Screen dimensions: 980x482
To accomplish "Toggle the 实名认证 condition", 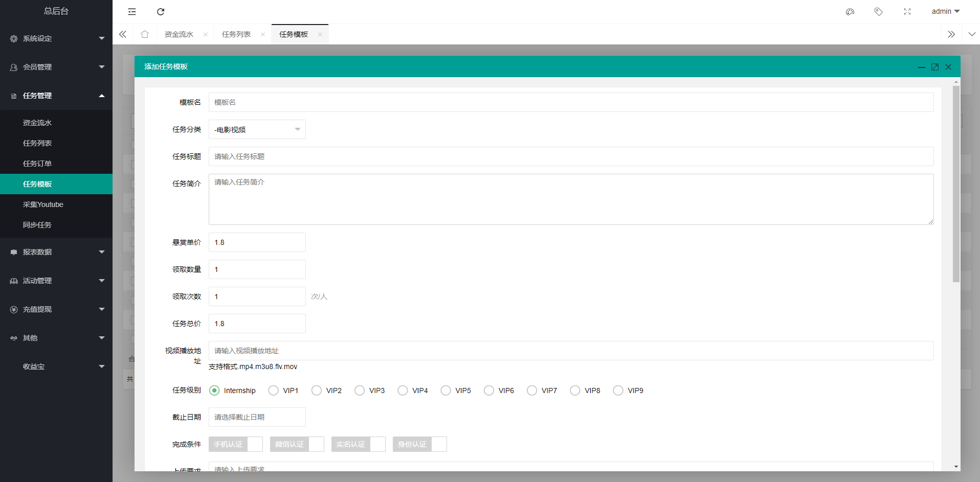I will coord(359,444).
